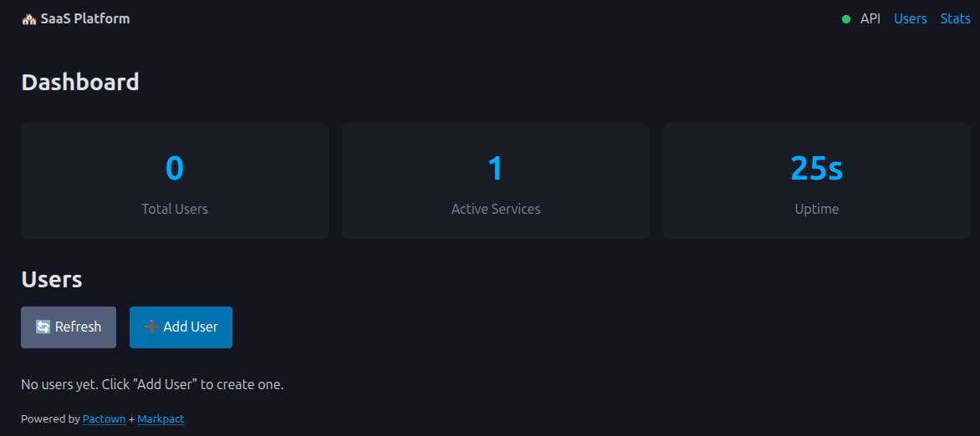Screen dimensions: 980x436
Task: Open the Users navigation link
Action: point(910,18)
